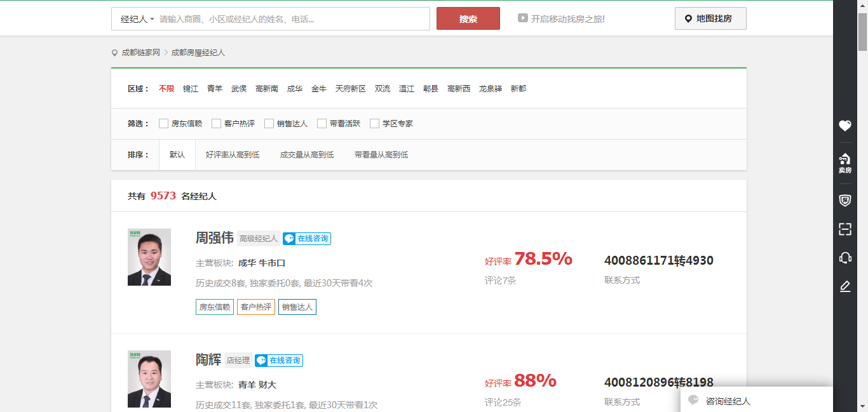The image size is (868, 412).
Task: Click the map pin icon in 地图找房
Action: (688, 19)
